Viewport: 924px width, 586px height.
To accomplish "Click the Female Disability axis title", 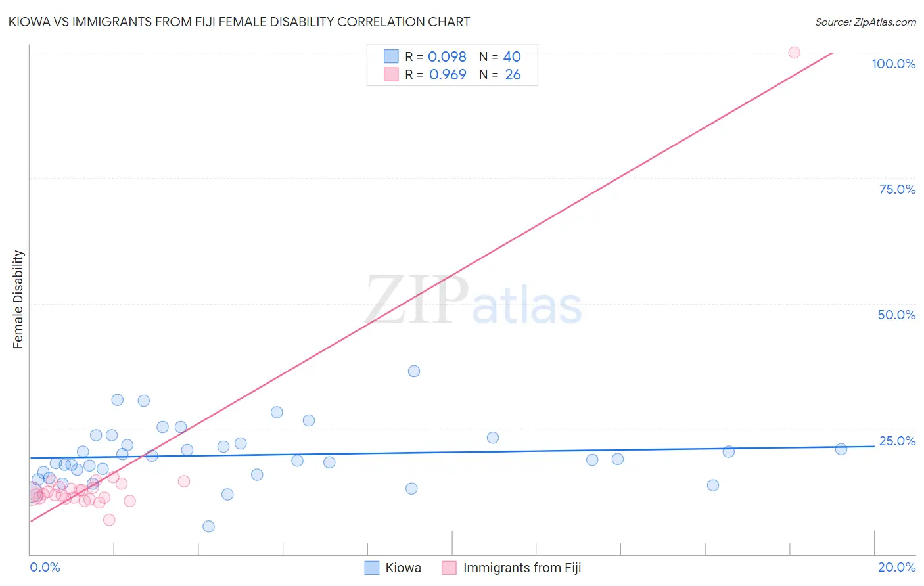I will tap(18, 300).
